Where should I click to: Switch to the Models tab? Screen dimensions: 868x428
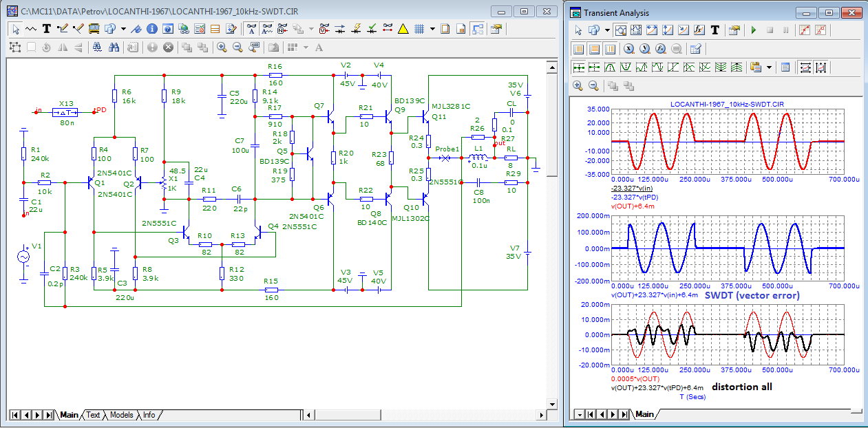coord(121,416)
